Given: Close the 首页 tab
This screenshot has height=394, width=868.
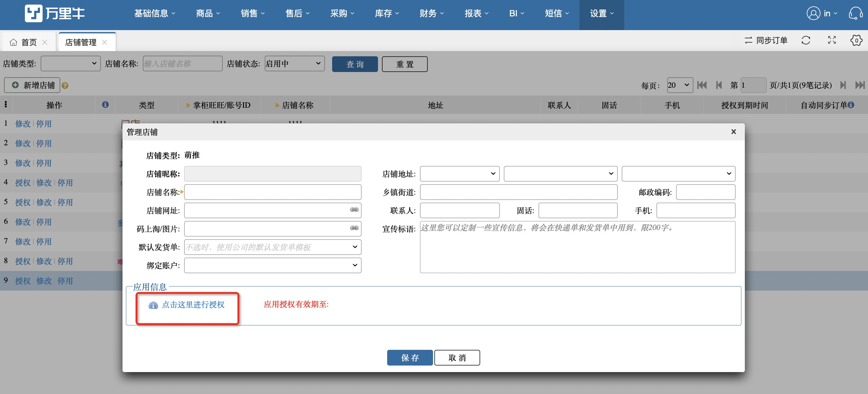Looking at the screenshot, I should click(45, 43).
